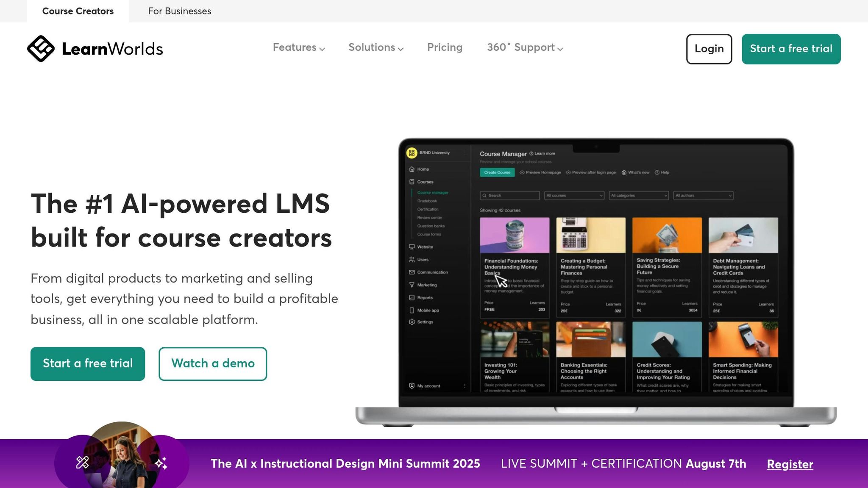Click the Preview Homepage eye icon
Image resolution: width=868 pixels, height=488 pixels.
click(522, 172)
